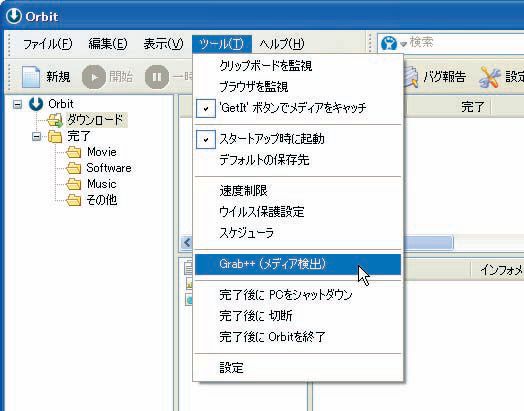524x411 pixels.
Task: Select Grab++ (メディア検出) menu entry
Action: pos(298,264)
